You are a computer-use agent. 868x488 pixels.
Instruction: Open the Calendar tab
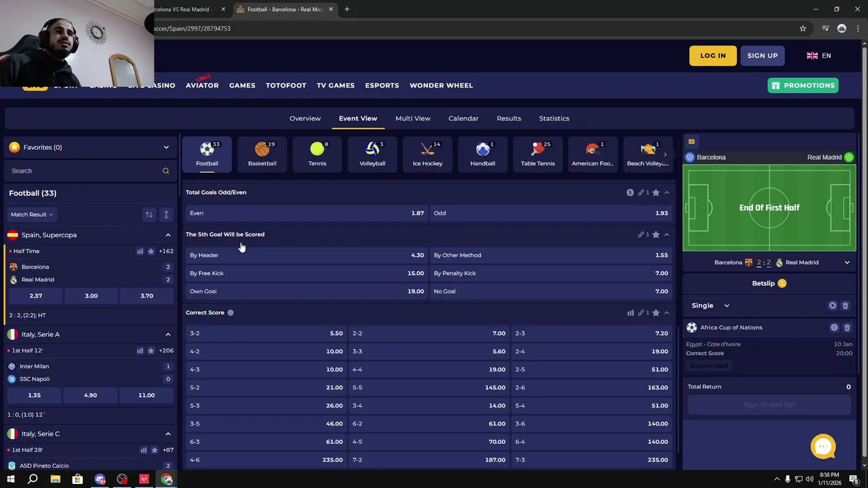click(x=463, y=119)
